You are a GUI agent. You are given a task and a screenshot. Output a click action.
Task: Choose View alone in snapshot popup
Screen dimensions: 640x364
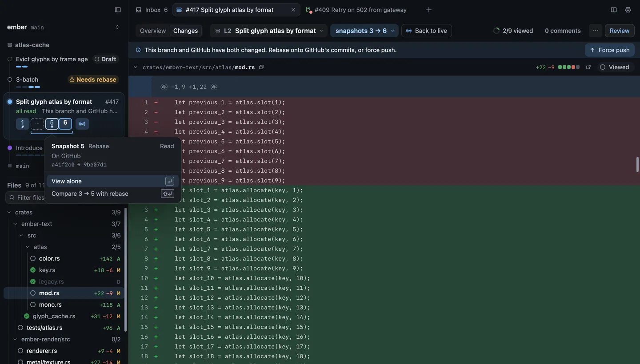click(x=113, y=181)
